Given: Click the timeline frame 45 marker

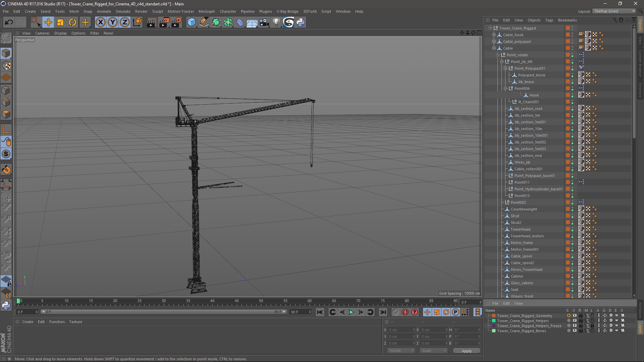Looking at the screenshot, I should click(236, 301).
